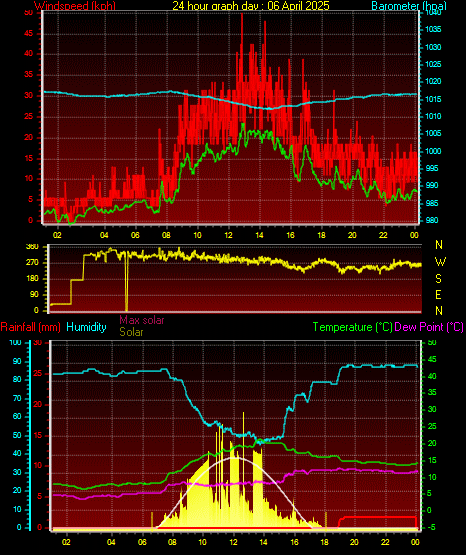Click the wind direction scale value 90

[x=34, y=295]
